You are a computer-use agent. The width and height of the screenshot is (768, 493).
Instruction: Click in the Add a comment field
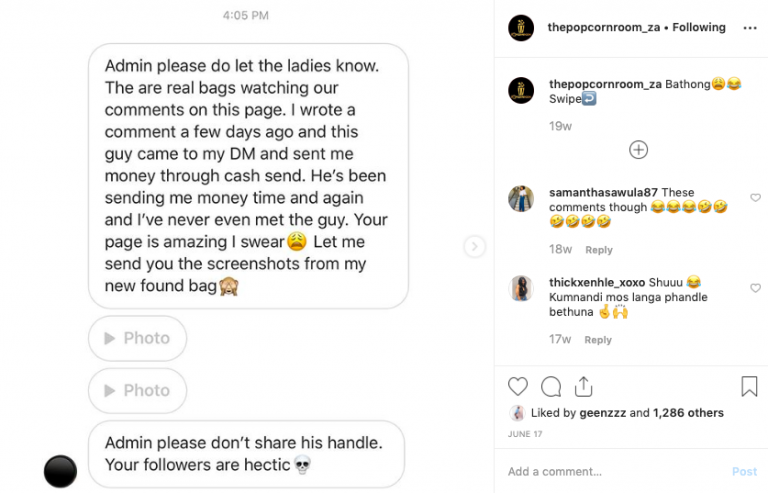coord(610,471)
